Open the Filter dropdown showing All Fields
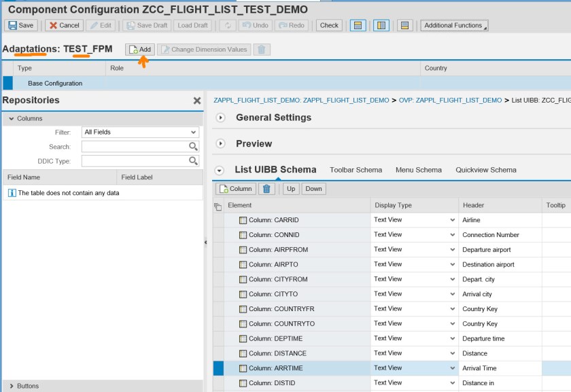Image resolution: width=571 pixels, height=392 pixels. tap(140, 132)
